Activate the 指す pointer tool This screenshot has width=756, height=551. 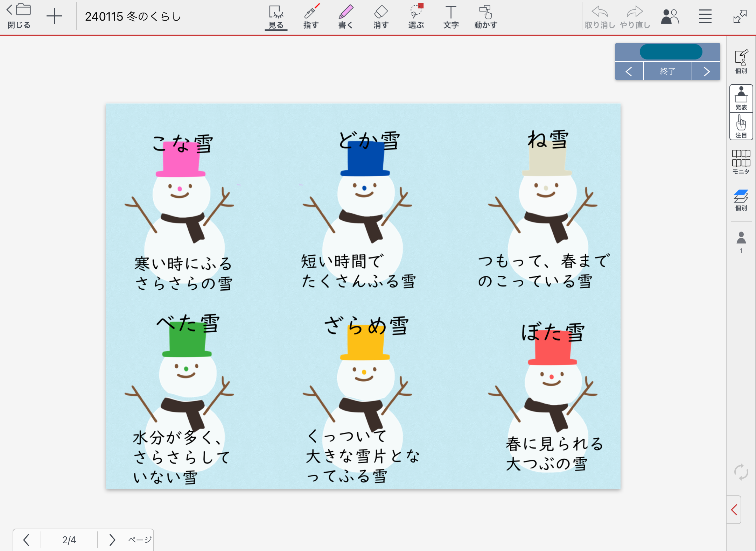(x=311, y=16)
